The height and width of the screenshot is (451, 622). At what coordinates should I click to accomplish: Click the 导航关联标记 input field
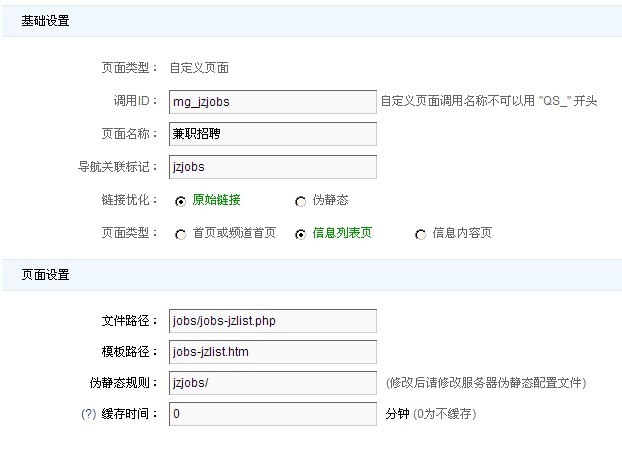(x=272, y=167)
